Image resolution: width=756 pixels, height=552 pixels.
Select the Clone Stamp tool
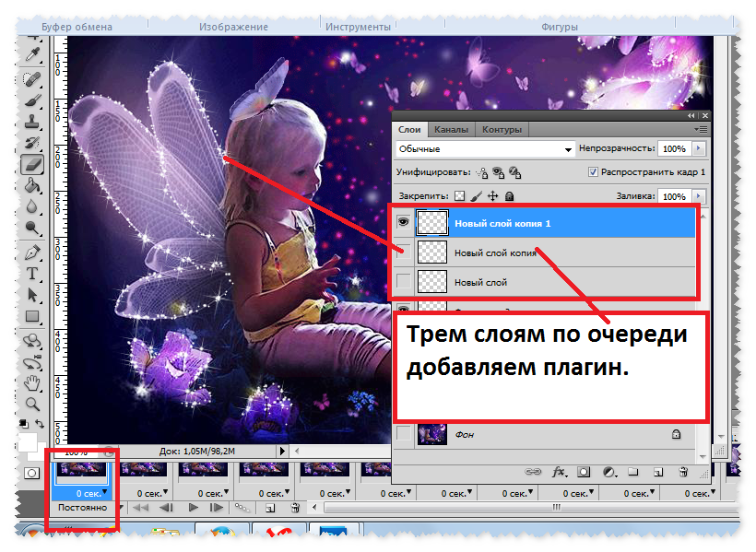tap(32, 121)
